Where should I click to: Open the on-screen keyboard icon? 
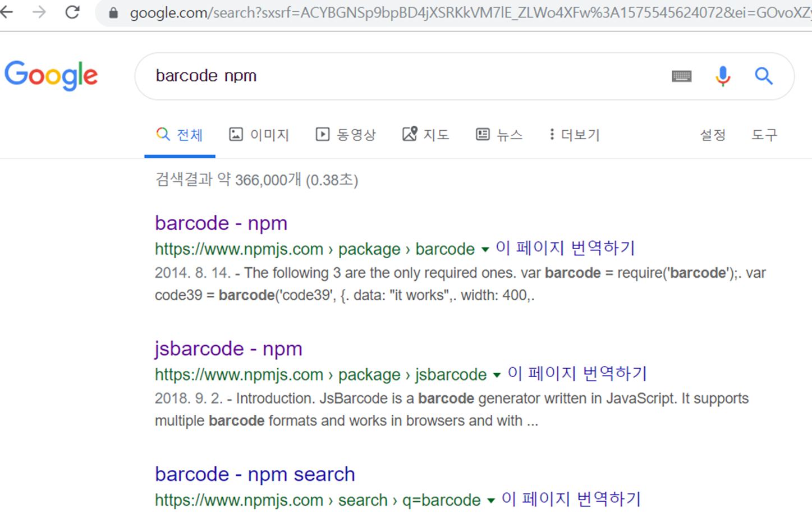681,76
